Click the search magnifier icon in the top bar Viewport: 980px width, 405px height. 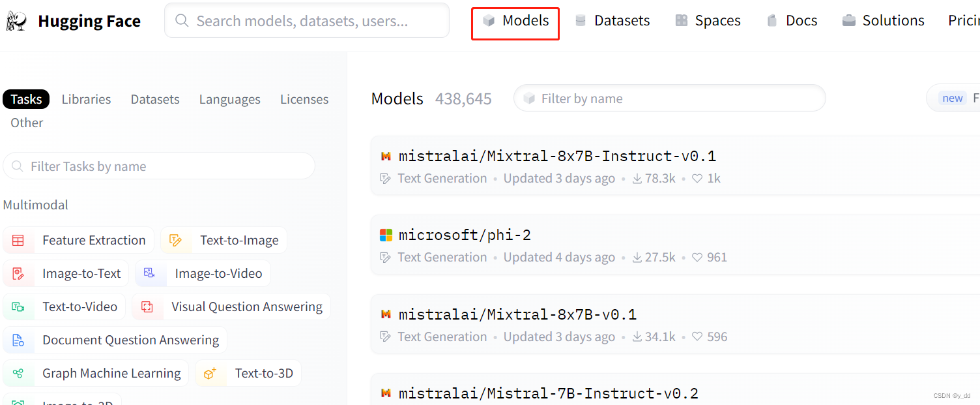coord(183,21)
